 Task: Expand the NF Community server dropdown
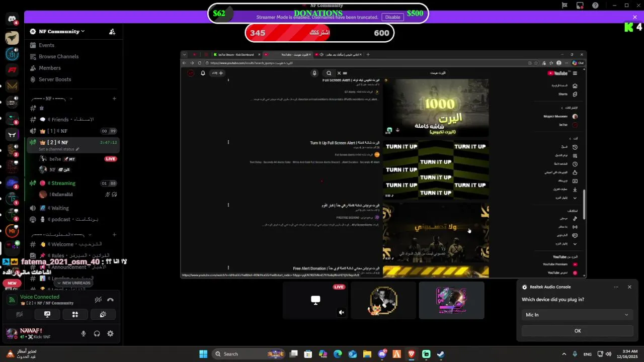point(62,31)
